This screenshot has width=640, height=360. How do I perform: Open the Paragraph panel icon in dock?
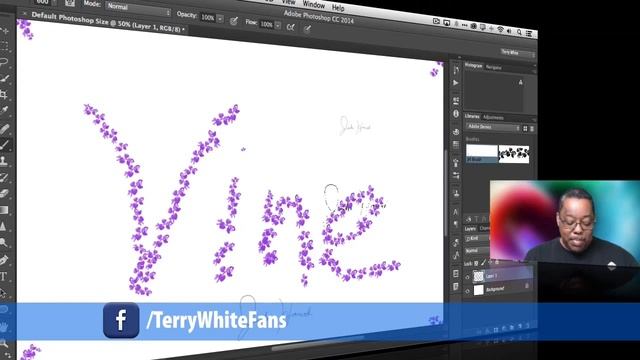click(456, 224)
